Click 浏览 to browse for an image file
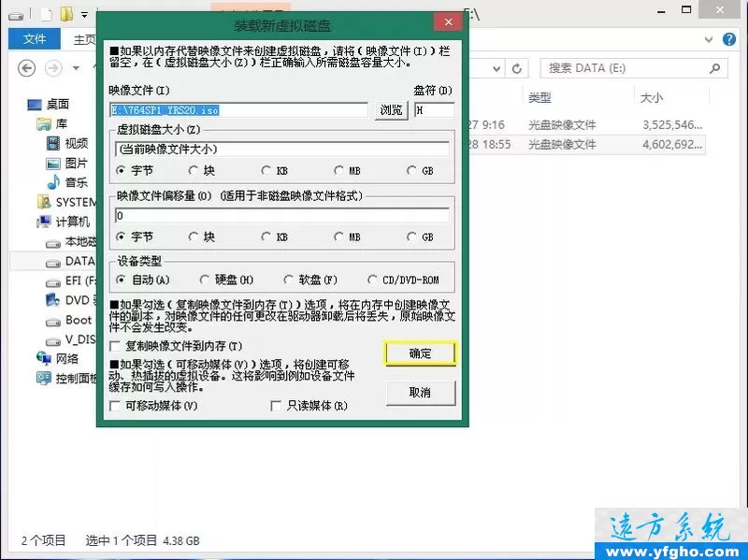This screenshot has width=748, height=560. coord(393,108)
